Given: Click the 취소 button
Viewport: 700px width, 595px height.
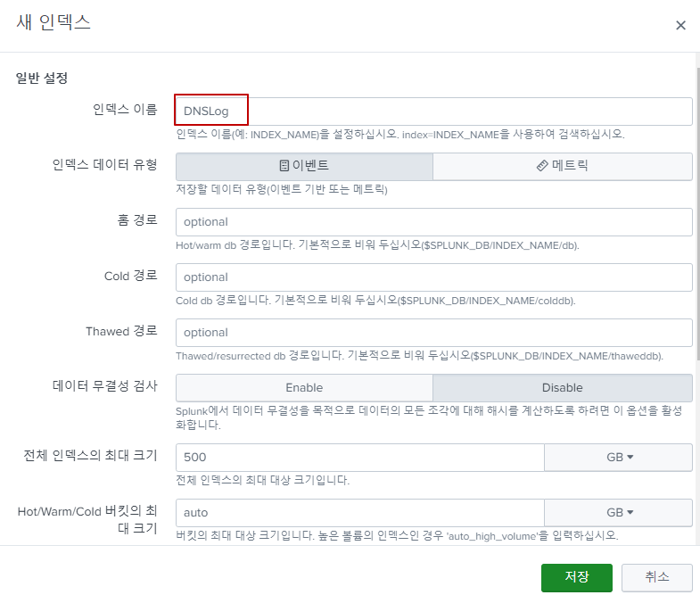Looking at the screenshot, I should pos(656,577).
